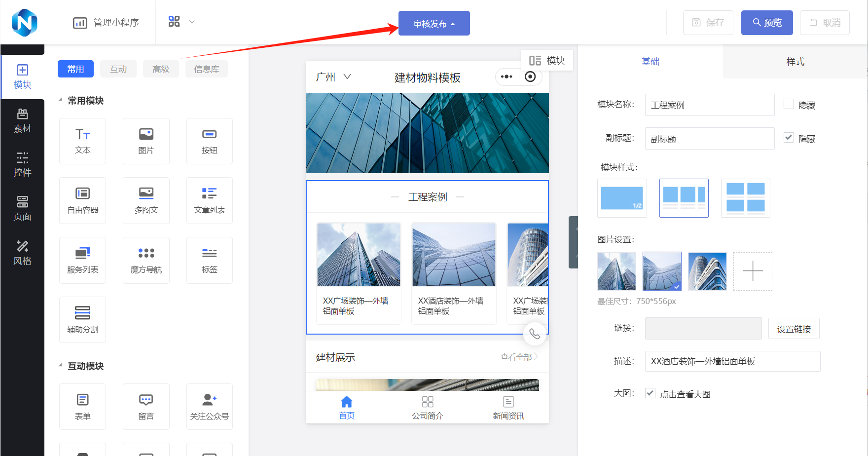Click the floating phone call icon
Image resolution: width=868 pixels, height=456 pixels.
535,334
